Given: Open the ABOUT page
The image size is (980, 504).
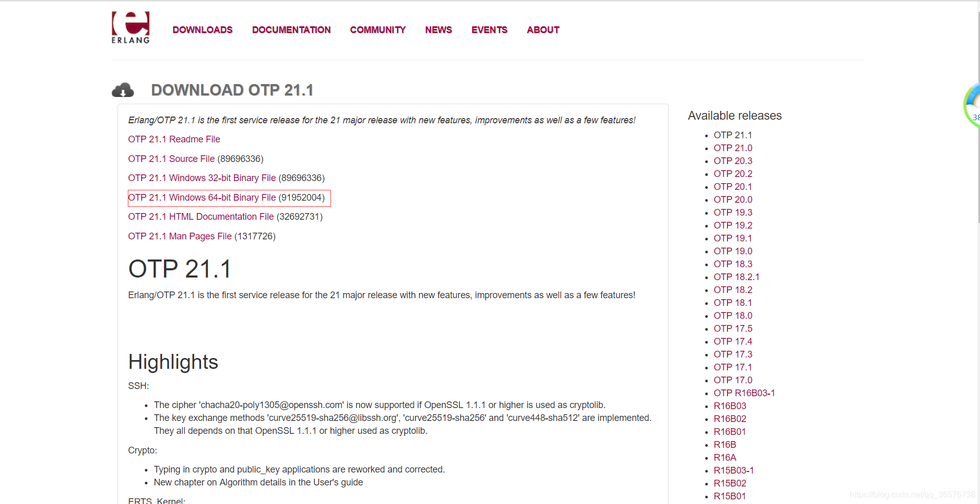Looking at the screenshot, I should pos(543,30).
